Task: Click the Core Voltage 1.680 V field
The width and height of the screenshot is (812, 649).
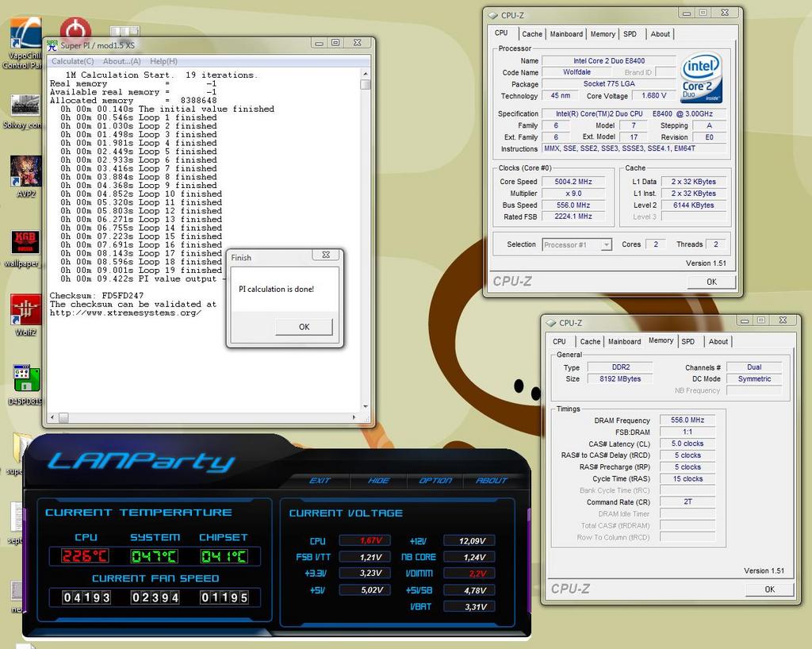Action: (654, 96)
